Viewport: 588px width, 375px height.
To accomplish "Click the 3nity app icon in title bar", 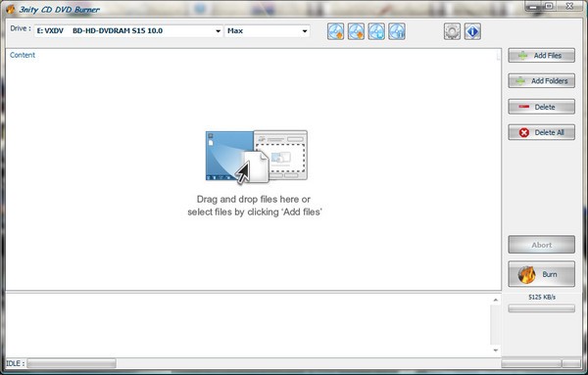I will coord(10,9).
